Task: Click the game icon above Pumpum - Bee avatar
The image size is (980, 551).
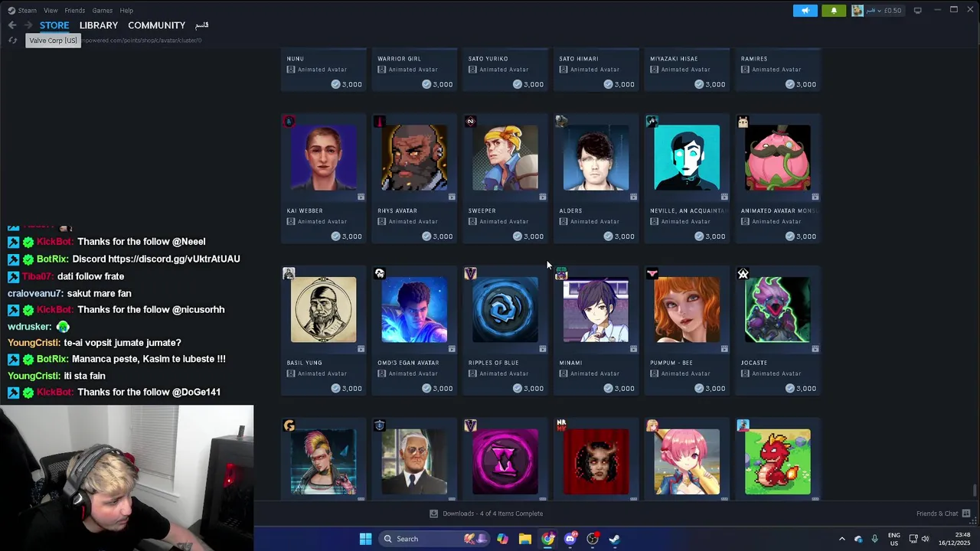Action: (652, 273)
